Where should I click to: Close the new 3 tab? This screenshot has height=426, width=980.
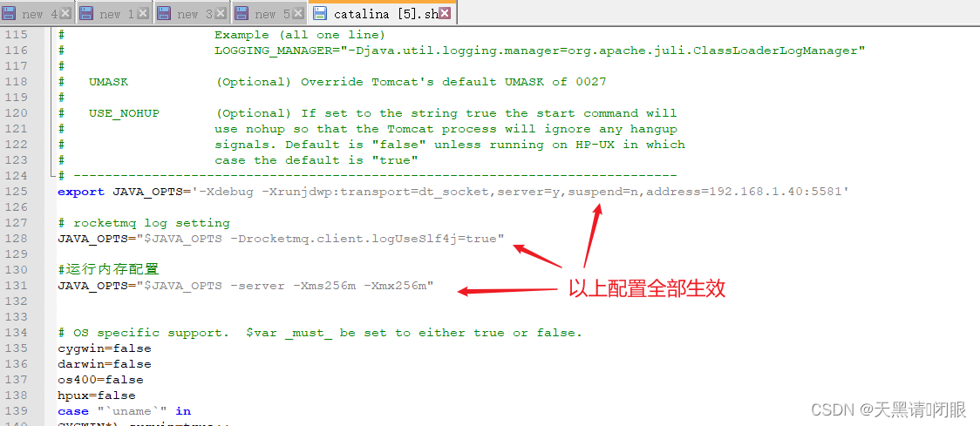(x=221, y=13)
